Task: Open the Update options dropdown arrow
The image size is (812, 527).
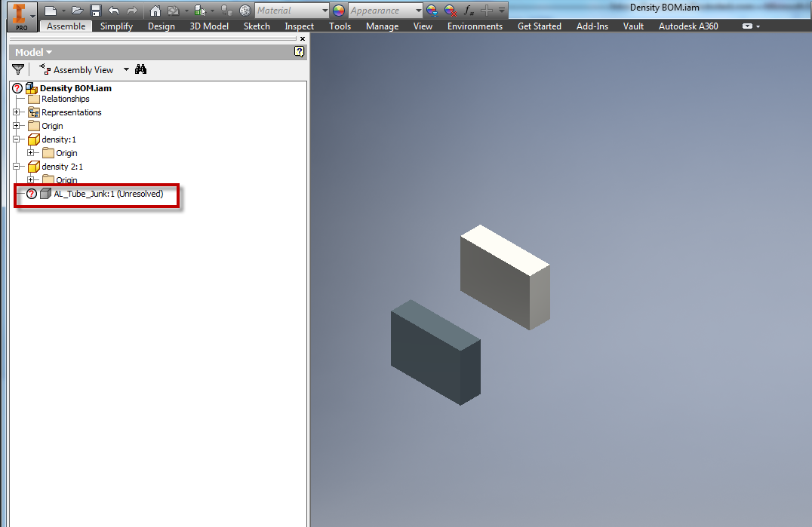Action: [x=212, y=11]
